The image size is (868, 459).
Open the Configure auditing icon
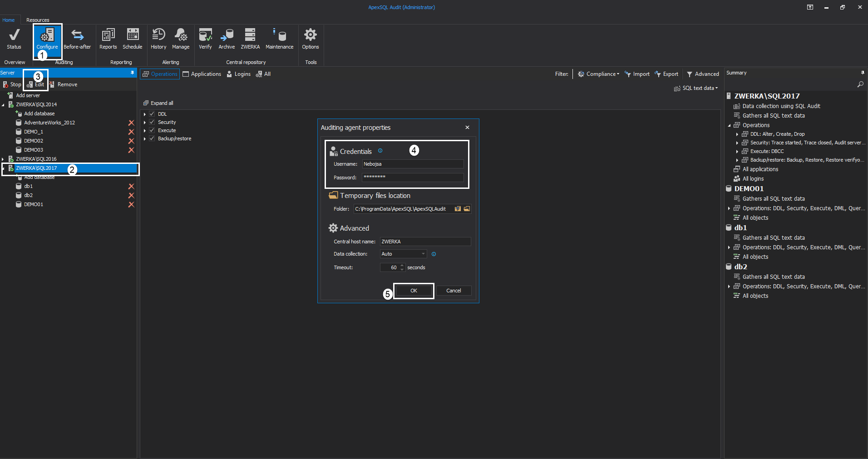click(47, 39)
